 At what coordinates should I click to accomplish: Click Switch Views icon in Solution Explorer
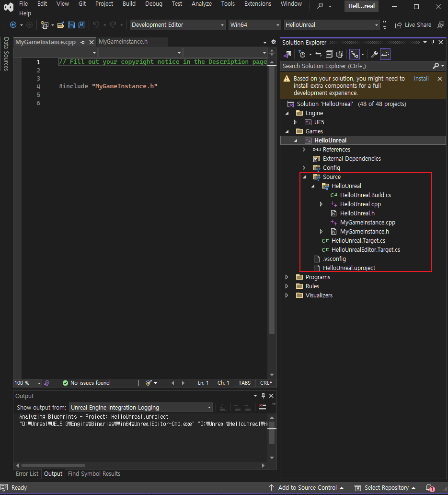coord(287,54)
